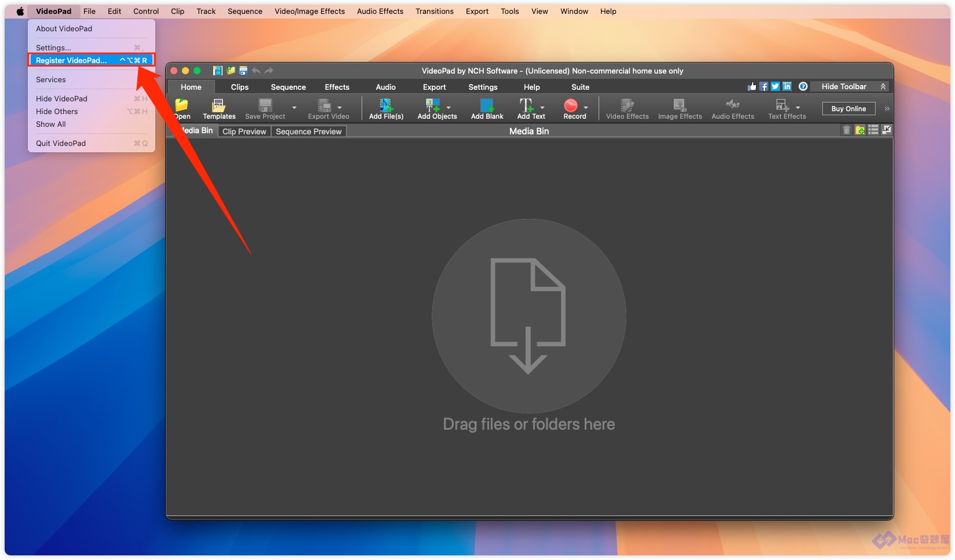Choose Hide Others in the menu

[x=92, y=111]
